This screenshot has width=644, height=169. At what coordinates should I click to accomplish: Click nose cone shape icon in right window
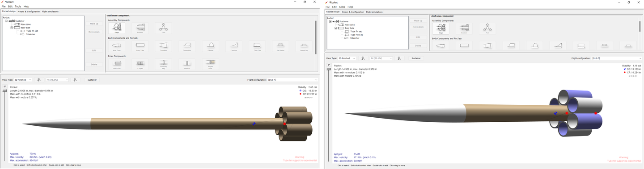(x=441, y=45)
